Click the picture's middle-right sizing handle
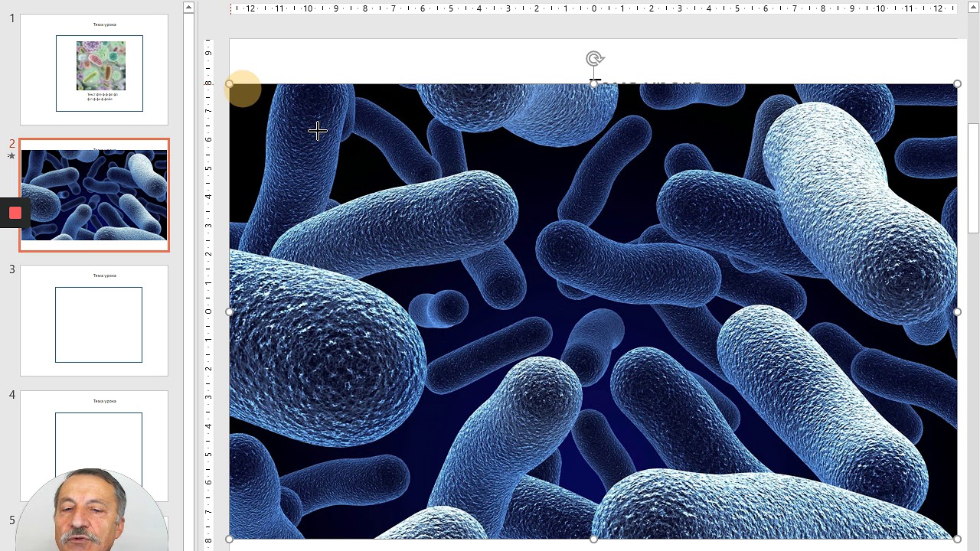Viewport: 980px width, 551px height. coord(957,311)
